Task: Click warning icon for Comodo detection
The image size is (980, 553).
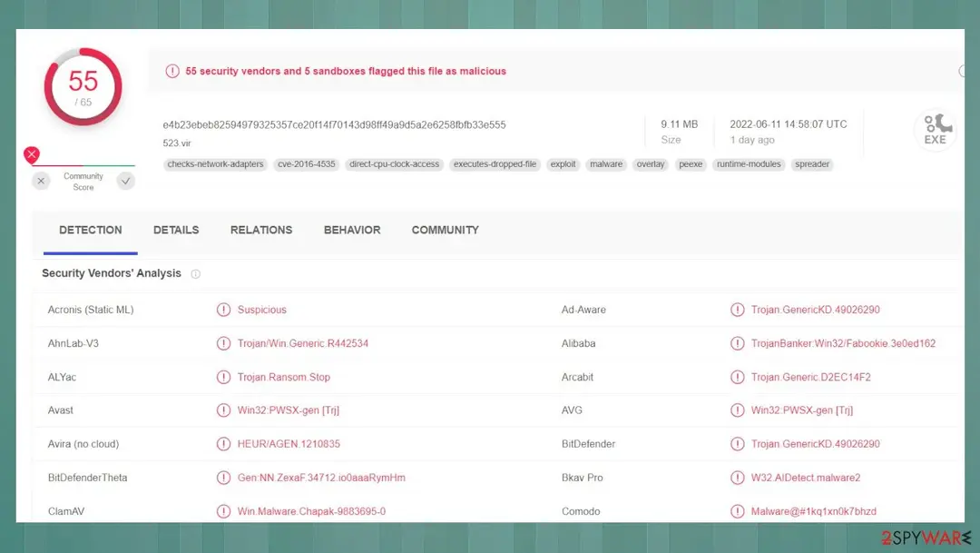Action: (738, 511)
